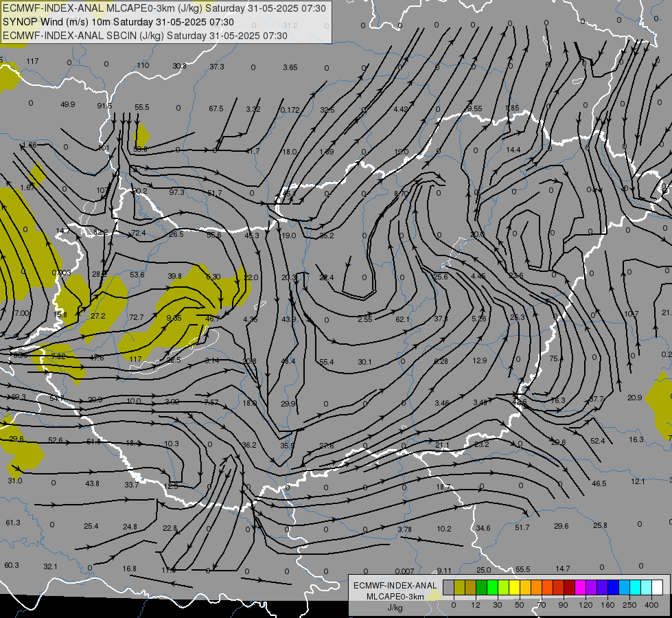Click the map value 62.1
This screenshot has width=672, height=618.
[402, 319]
